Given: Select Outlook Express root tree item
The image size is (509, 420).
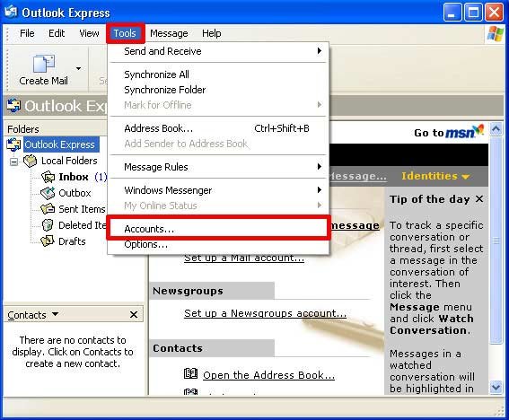Looking at the screenshot, I should (x=60, y=144).
